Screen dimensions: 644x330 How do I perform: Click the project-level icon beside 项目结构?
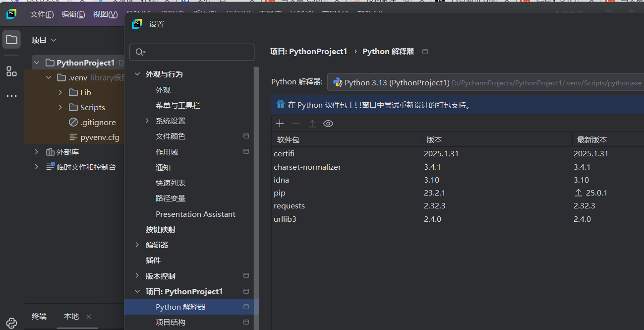(x=246, y=322)
